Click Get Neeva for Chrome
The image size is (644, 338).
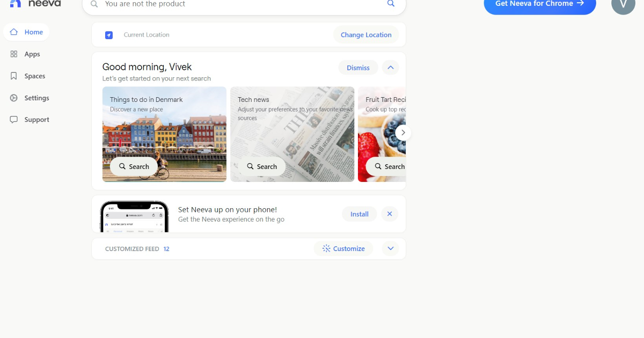[x=539, y=3]
